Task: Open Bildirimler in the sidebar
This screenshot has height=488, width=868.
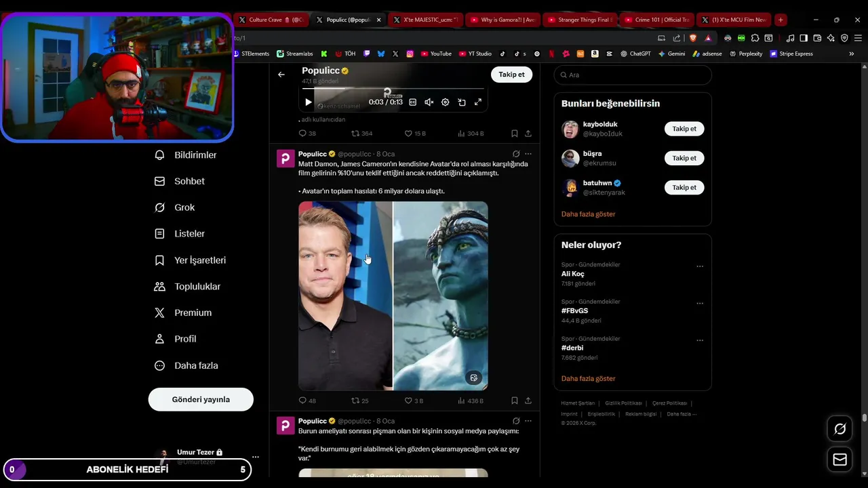Action: click(x=186, y=155)
